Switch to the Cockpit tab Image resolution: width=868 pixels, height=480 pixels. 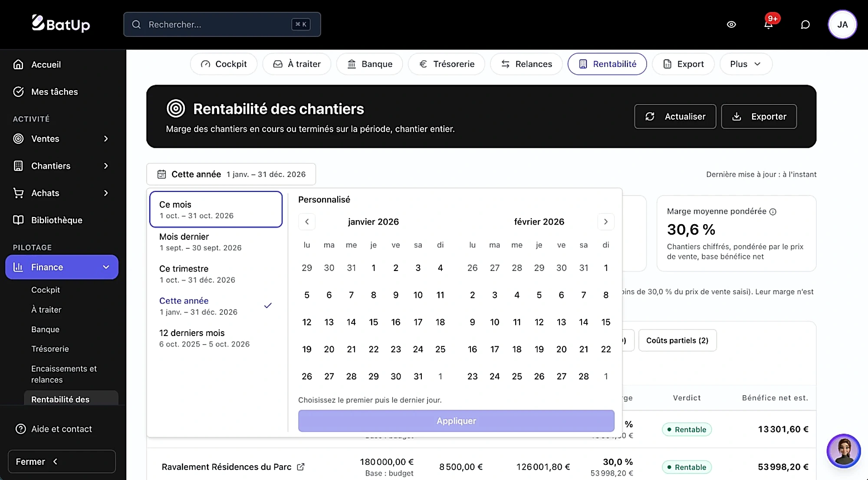coord(224,64)
